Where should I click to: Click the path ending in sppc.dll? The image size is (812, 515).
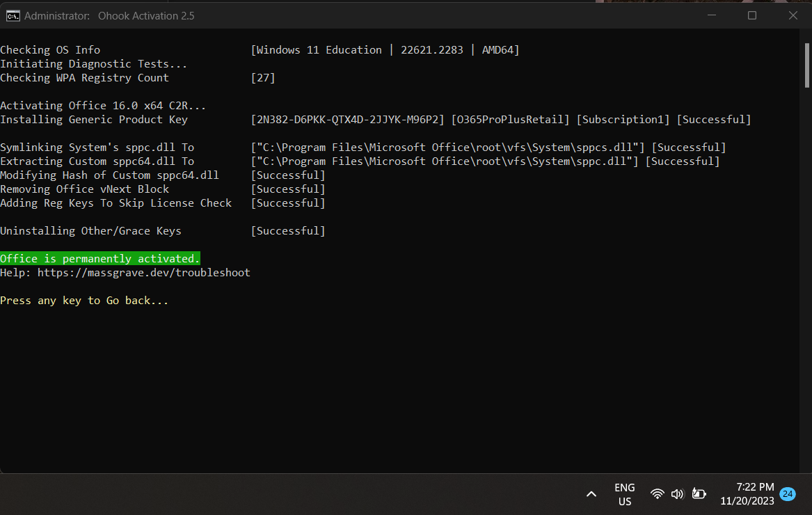click(445, 161)
